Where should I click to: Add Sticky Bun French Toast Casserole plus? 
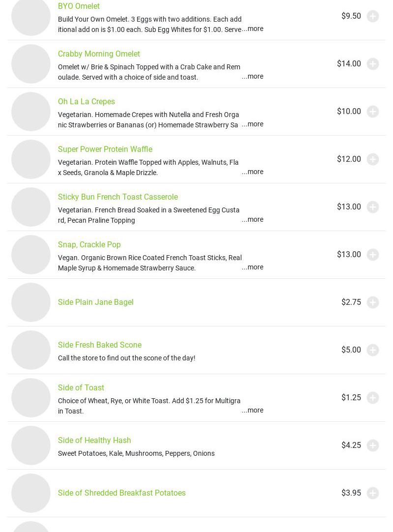coord(373,207)
